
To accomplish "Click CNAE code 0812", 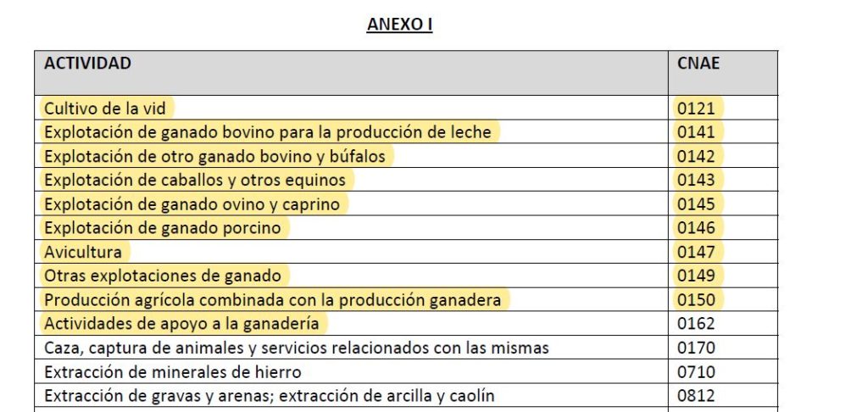I will (x=697, y=396).
